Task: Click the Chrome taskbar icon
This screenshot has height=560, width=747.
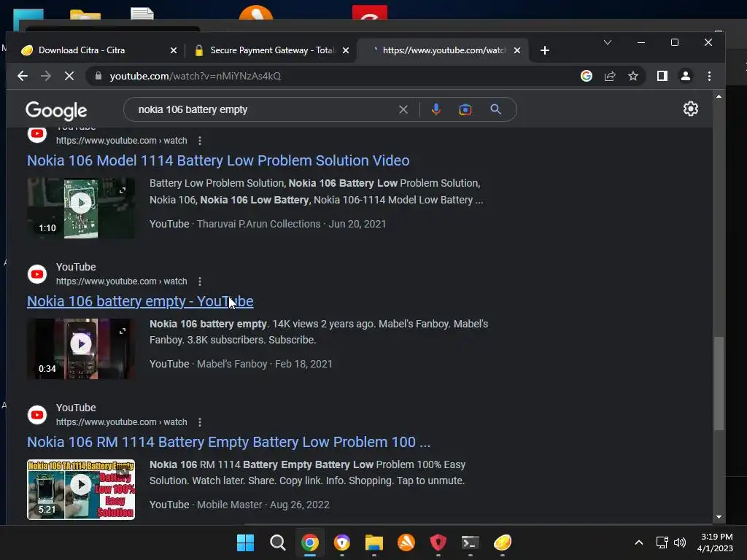Action: point(309,542)
